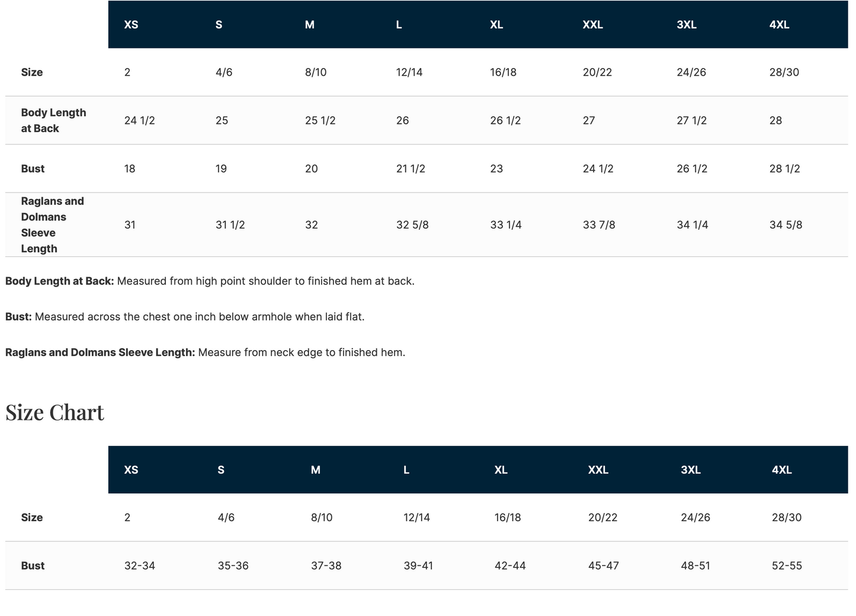Select the "Measured from high point shoulder" description
The image size is (856, 616).
point(265,281)
